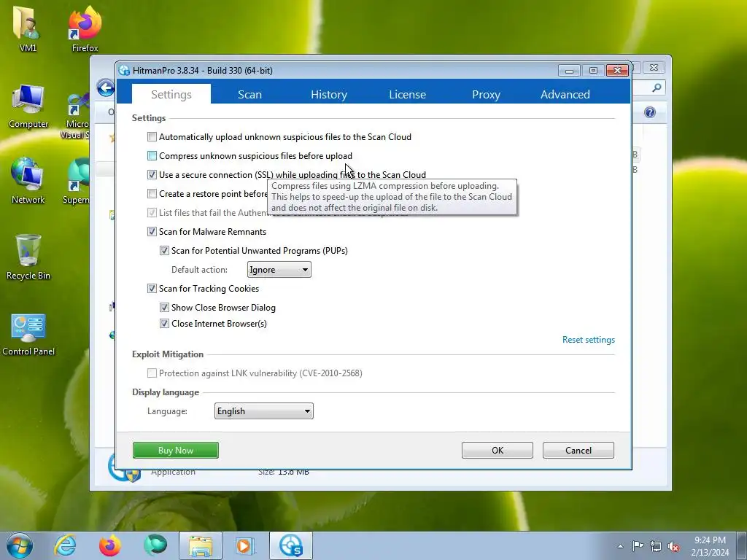Click the HitmanPro title bar icon
Screen dimensions: 747x560
pyautogui.click(x=124, y=71)
